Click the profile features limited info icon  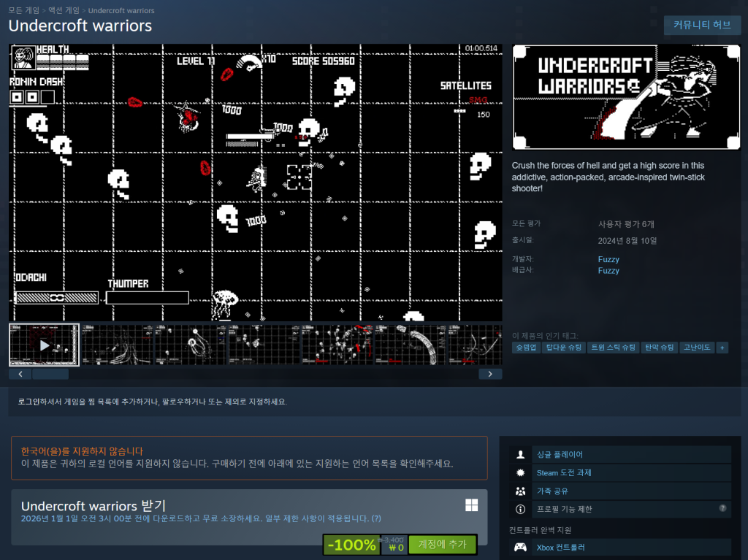520,509
